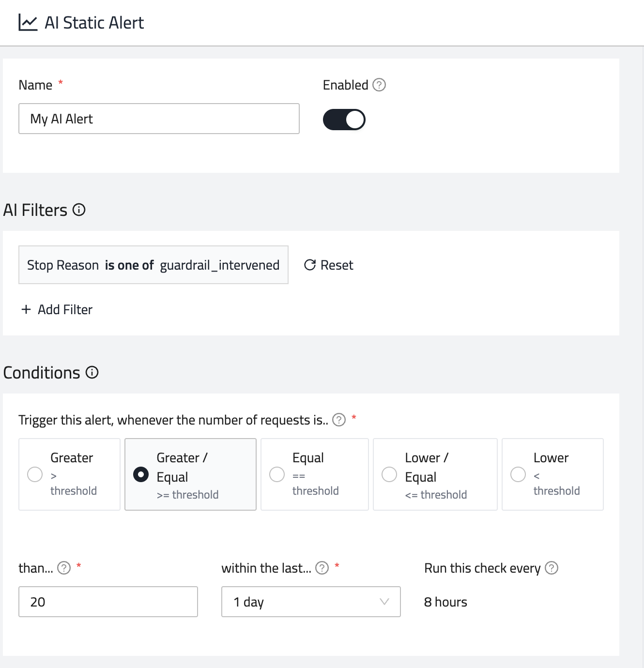Click help icon beside 'within the last...'

tap(322, 568)
